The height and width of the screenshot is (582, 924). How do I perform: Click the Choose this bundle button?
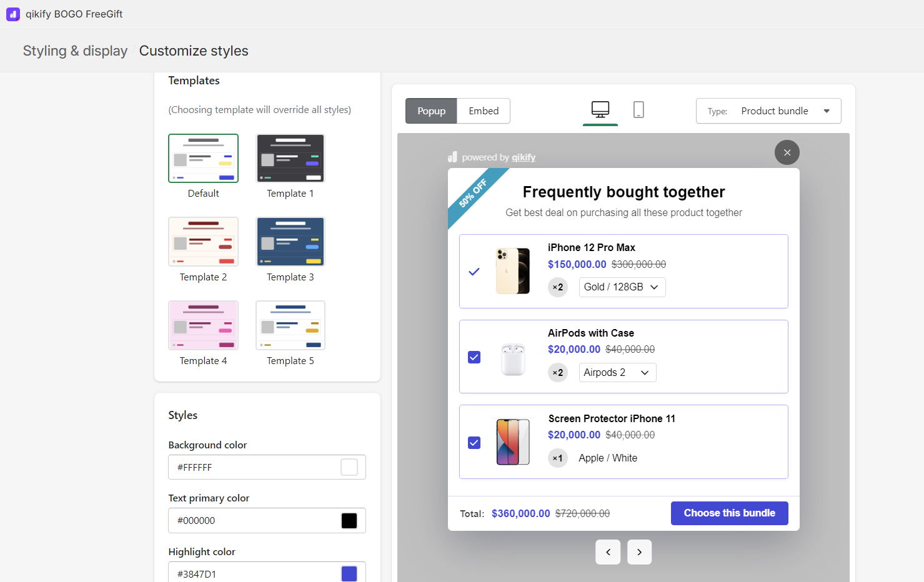click(730, 513)
